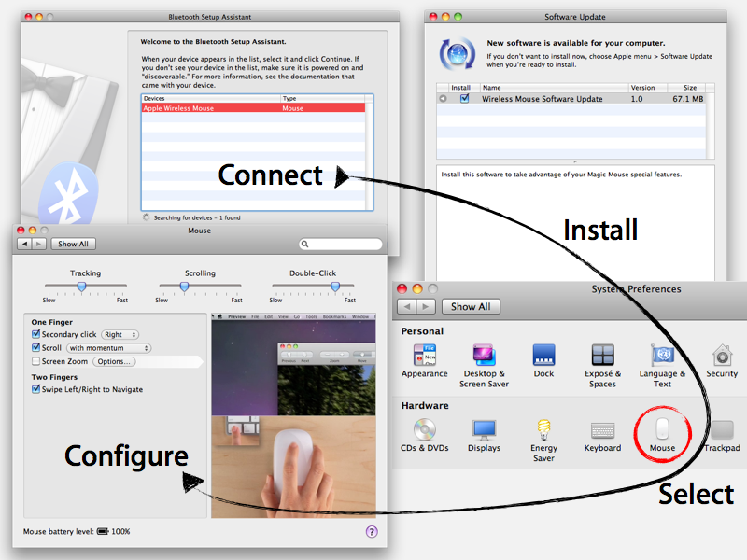Open Exposé & Spaces preferences

tap(602, 366)
